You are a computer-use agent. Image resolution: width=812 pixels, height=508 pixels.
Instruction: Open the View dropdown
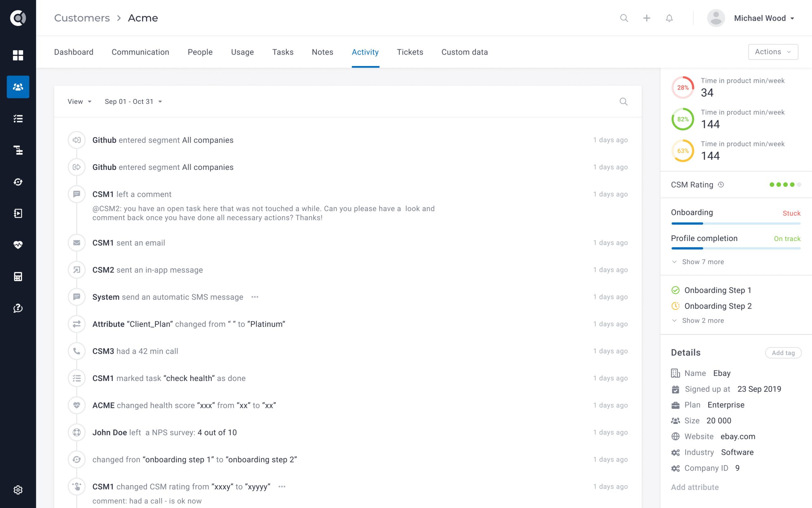click(x=80, y=102)
